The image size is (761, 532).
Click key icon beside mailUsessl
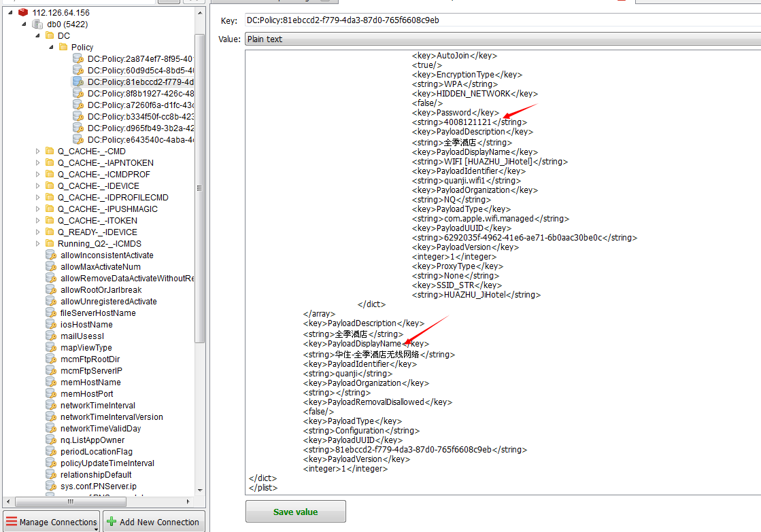(51, 336)
